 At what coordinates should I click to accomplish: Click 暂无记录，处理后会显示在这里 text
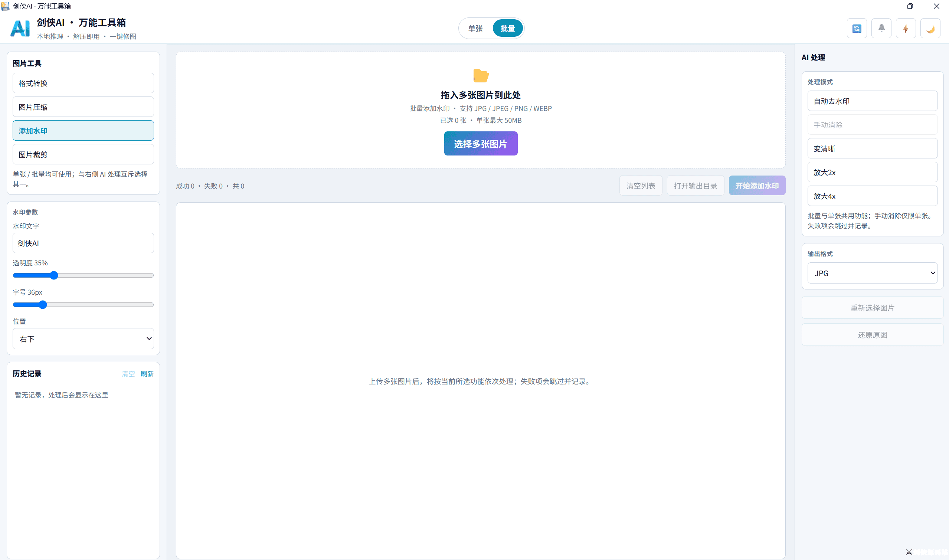point(62,395)
